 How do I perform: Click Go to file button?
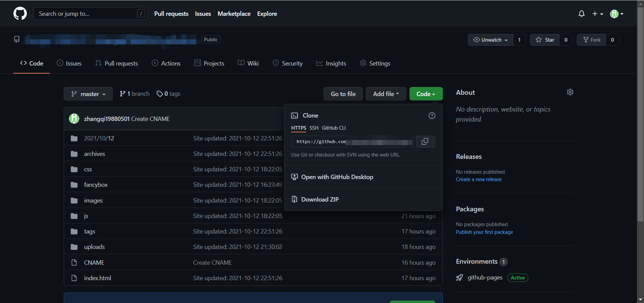click(343, 94)
